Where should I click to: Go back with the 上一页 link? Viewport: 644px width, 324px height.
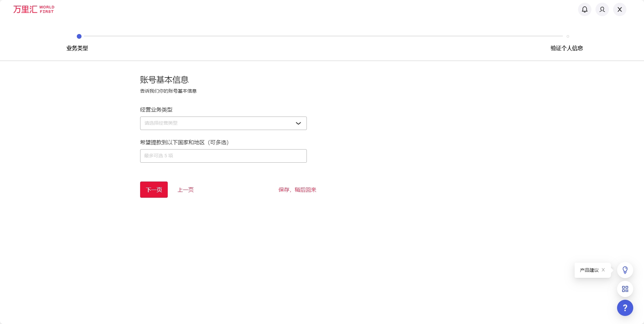tap(186, 190)
